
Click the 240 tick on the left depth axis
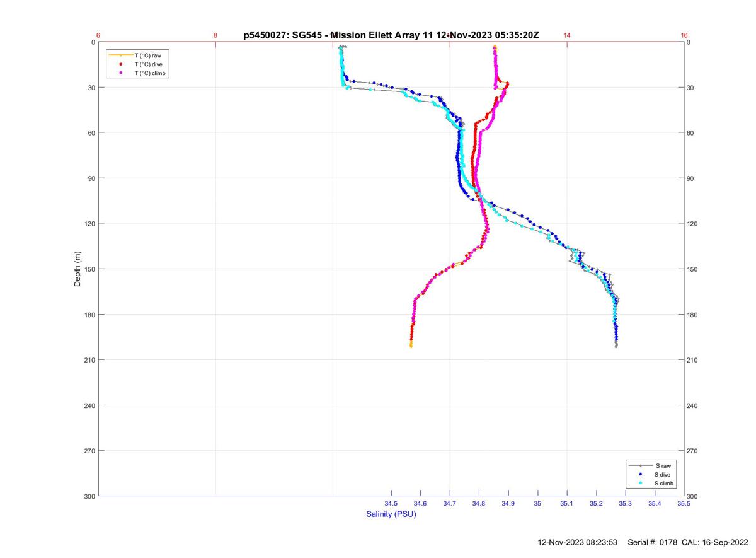pyautogui.click(x=89, y=405)
